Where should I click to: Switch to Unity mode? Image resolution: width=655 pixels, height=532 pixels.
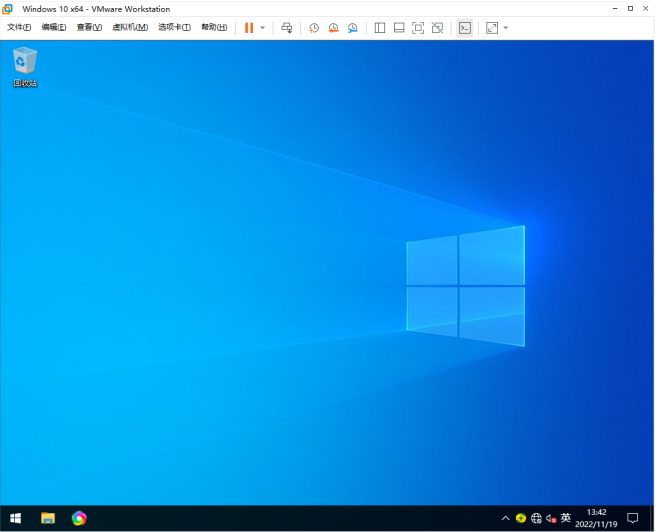pos(437,28)
